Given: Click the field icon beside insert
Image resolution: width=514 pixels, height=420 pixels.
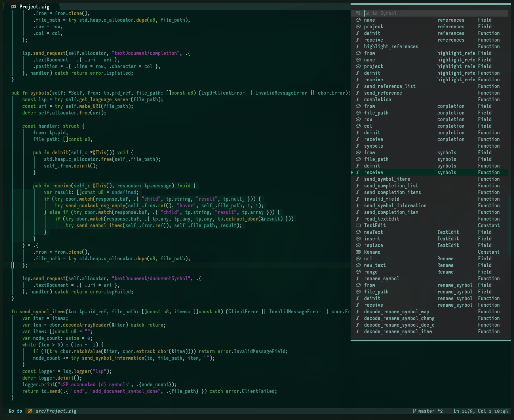Looking at the screenshot, I should (x=358, y=239).
